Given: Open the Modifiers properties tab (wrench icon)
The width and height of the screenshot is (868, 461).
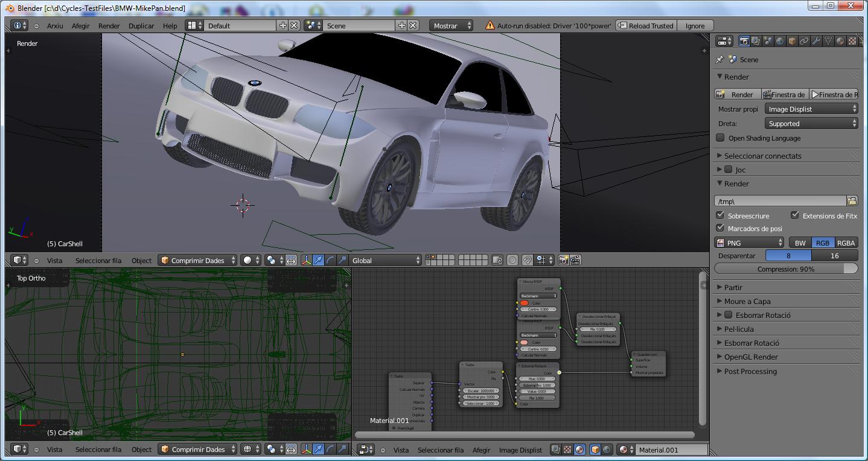Looking at the screenshot, I should pos(816,41).
